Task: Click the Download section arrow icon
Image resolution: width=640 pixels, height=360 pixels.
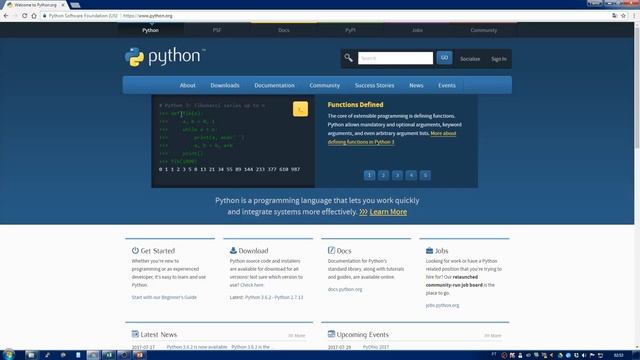Action: click(233, 251)
